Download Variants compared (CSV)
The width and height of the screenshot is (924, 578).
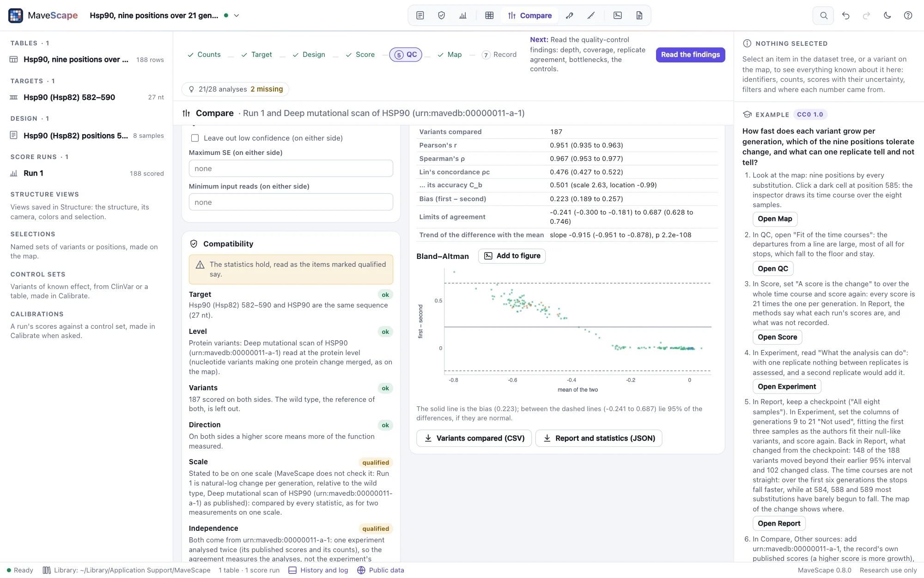[x=474, y=438]
